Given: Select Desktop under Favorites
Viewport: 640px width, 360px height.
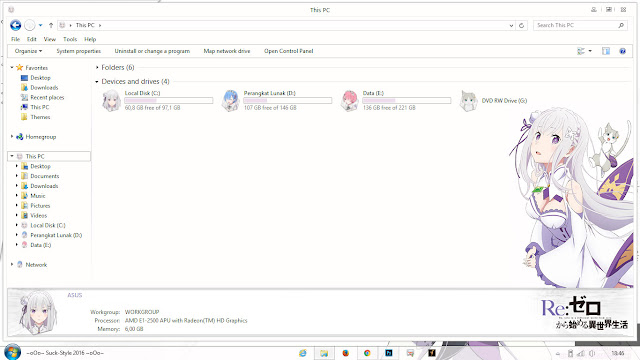Looking at the screenshot, I should (40, 78).
